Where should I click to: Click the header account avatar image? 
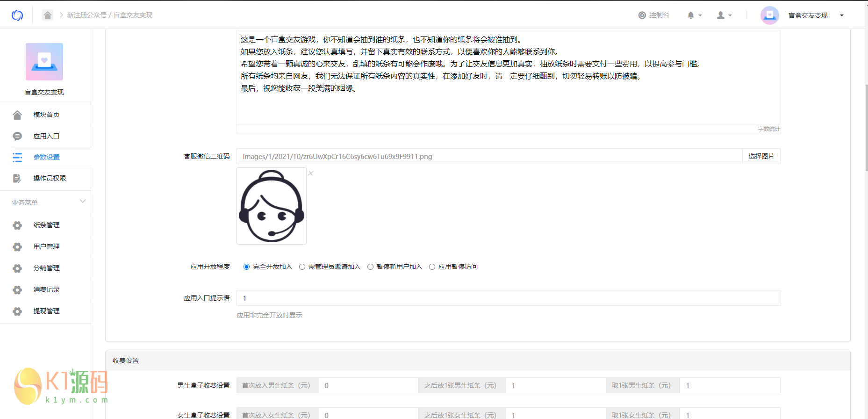770,15
